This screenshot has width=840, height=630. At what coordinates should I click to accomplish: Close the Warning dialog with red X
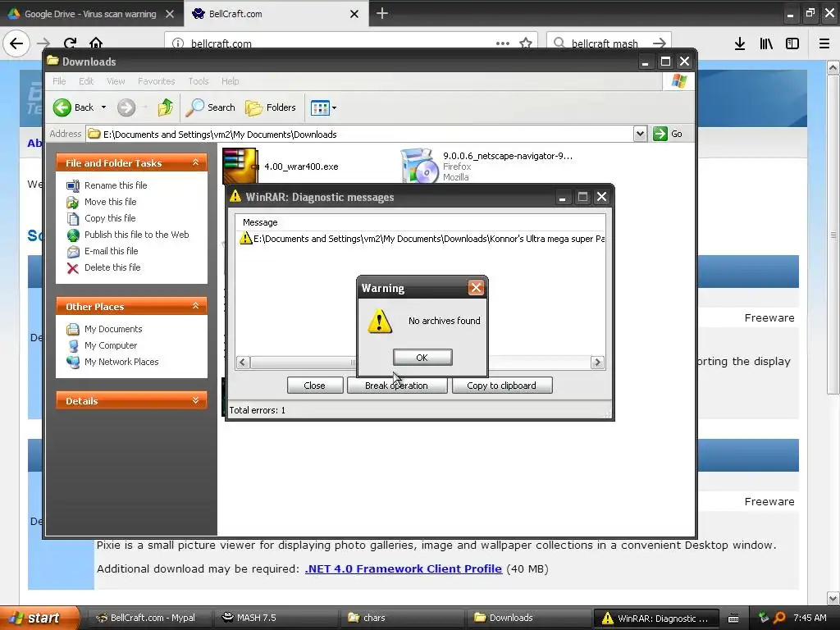476,288
